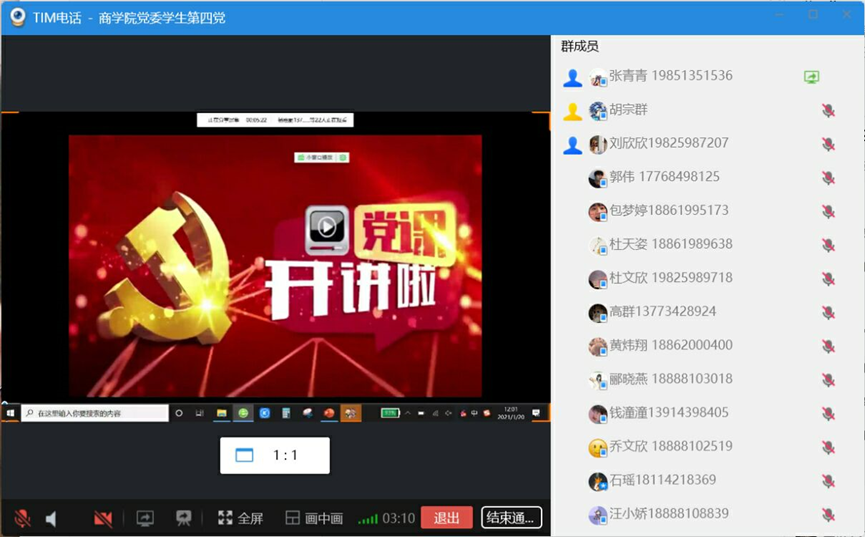
Task: Toggle the muted mic icon for 郭伟
Action: [x=828, y=178]
